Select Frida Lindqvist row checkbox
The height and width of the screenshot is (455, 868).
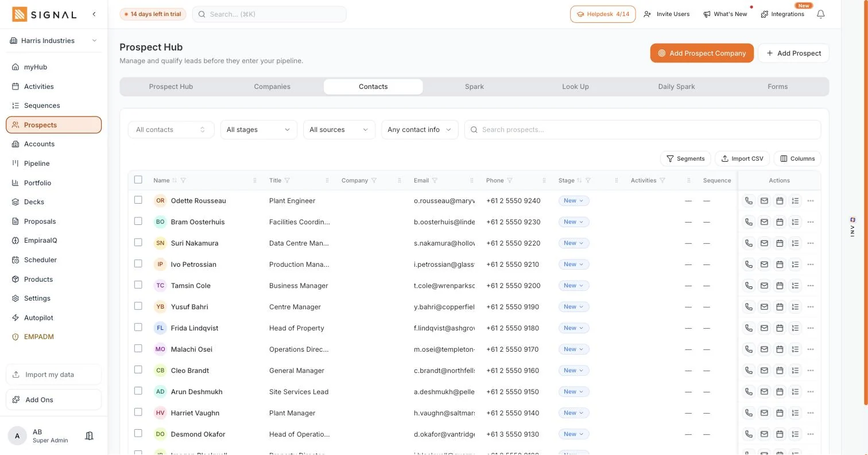(x=138, y=328)
